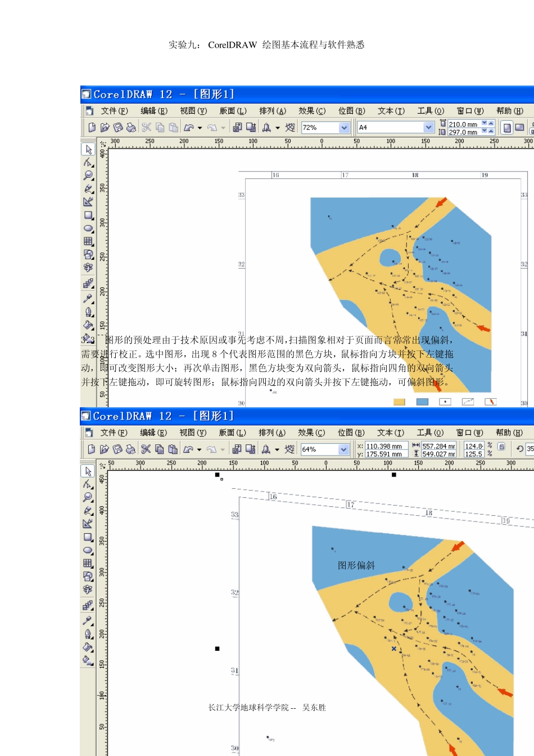Open the 文件(F) menu in the 72% zoom window
Viewport: 534px width, 756px height.
point(114,111)
